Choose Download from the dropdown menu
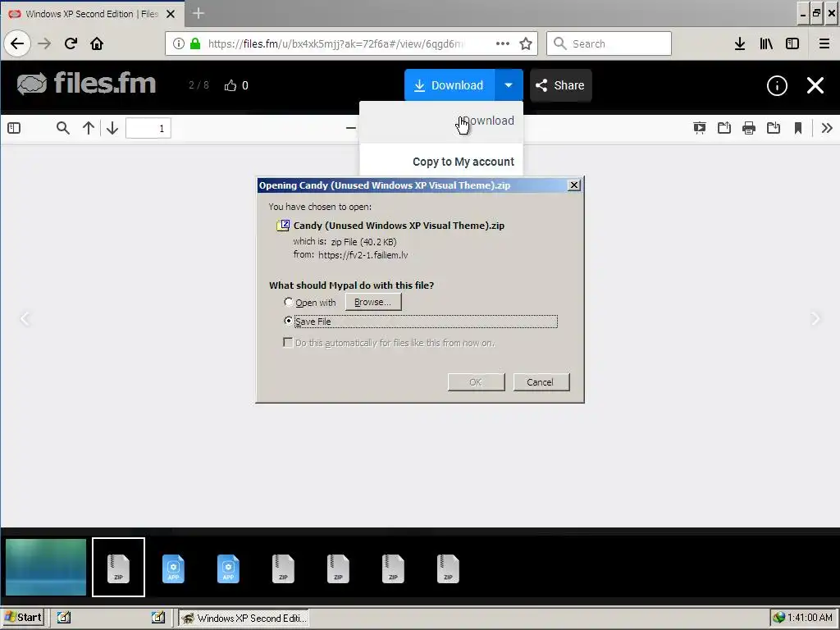840x630 pixels. coord(441,121)
